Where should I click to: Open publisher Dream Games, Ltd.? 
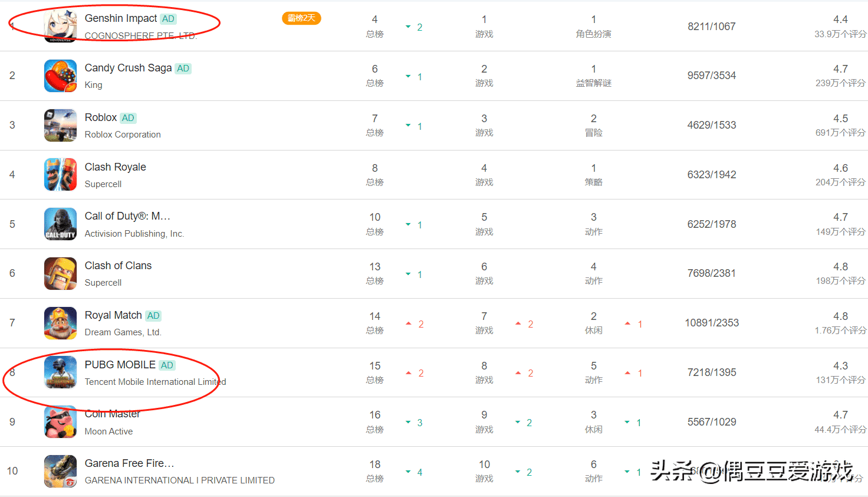pyautogui.click(x=123, y=332)
